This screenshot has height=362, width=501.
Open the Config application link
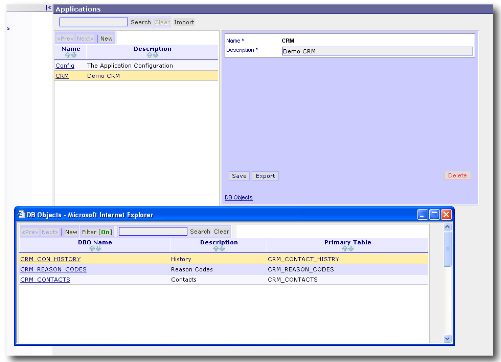click(65, 66)
